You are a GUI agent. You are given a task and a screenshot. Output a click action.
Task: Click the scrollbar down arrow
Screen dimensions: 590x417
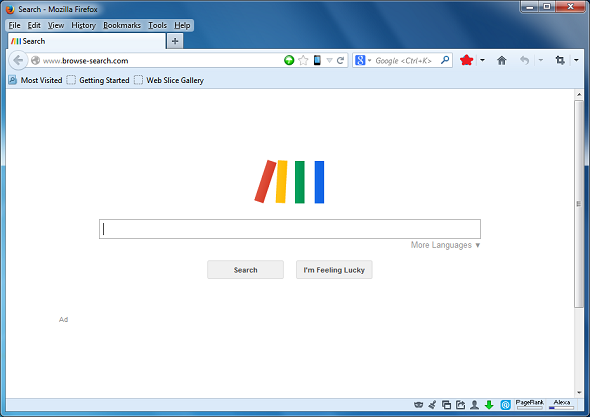tap(579, 393)
